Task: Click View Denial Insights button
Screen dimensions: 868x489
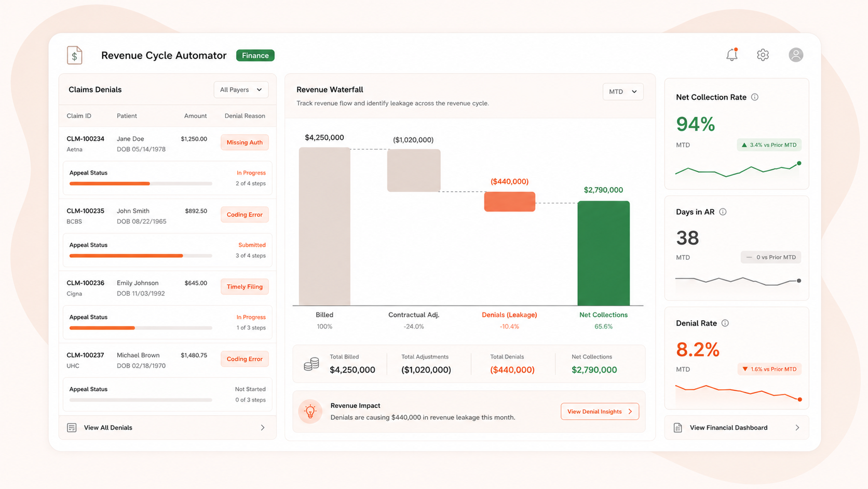Action: 600,412
